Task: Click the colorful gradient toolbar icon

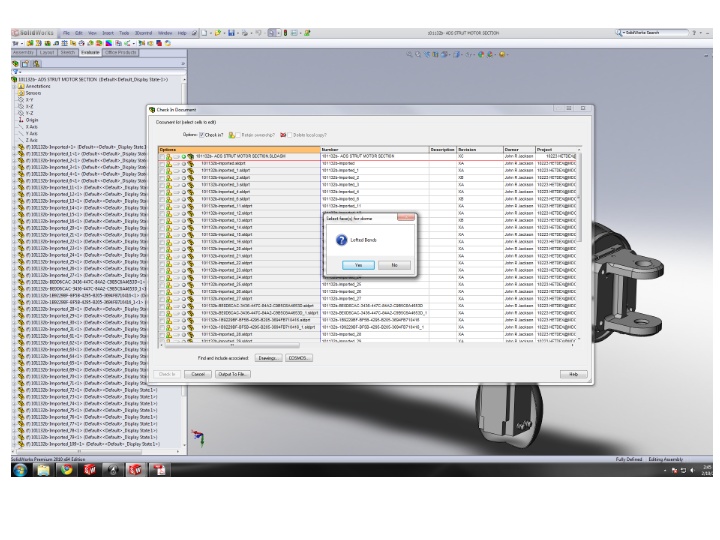Action: [109, 43]
